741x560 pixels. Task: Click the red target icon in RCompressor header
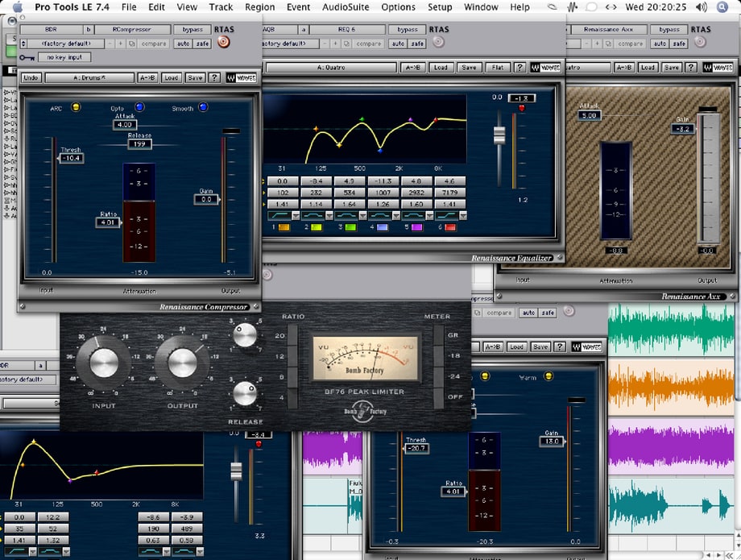click(x=224, y=42)
